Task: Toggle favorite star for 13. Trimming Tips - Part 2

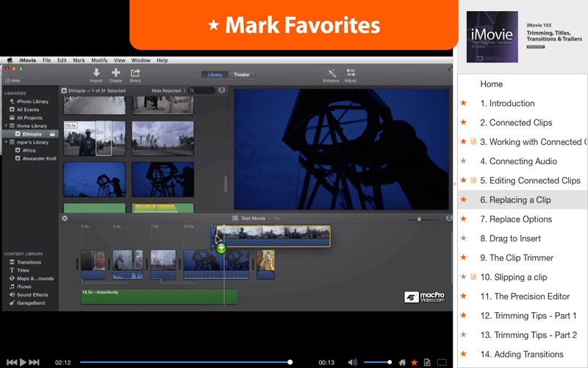Action: [464, 334]
